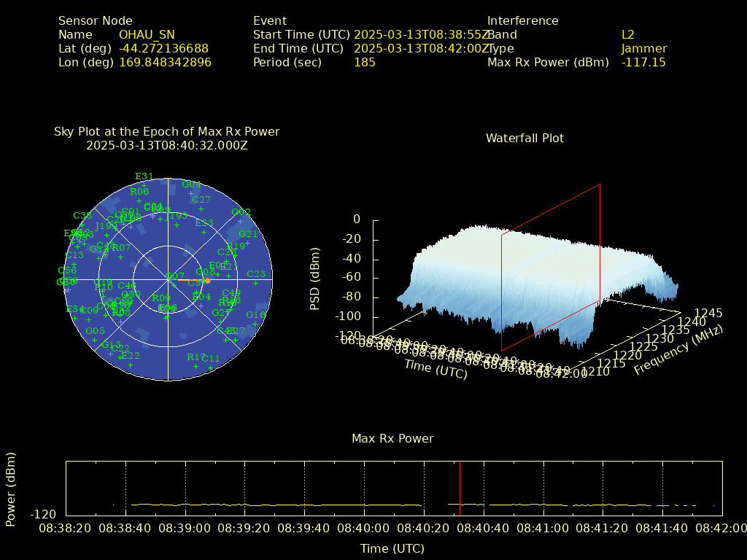The height and width of the screenshot is (560, 747).
Task: Select satellite G04 marker in sky plot
Action: pos(191,184)
